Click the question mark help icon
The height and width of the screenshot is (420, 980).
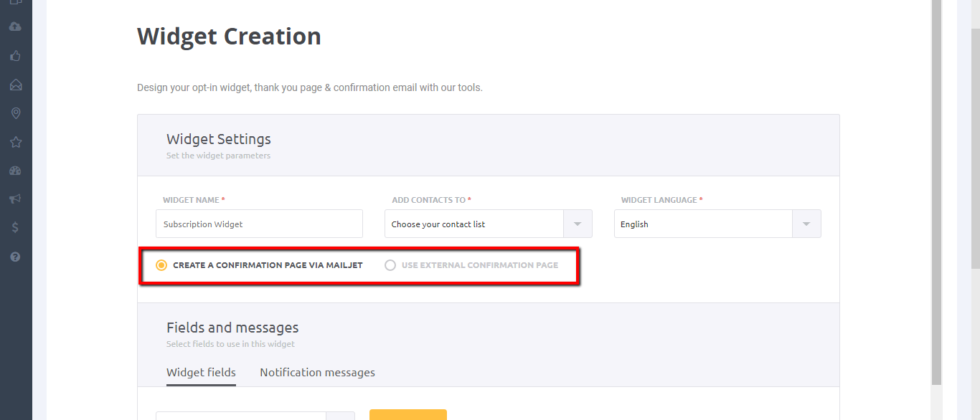click(16, 257)
